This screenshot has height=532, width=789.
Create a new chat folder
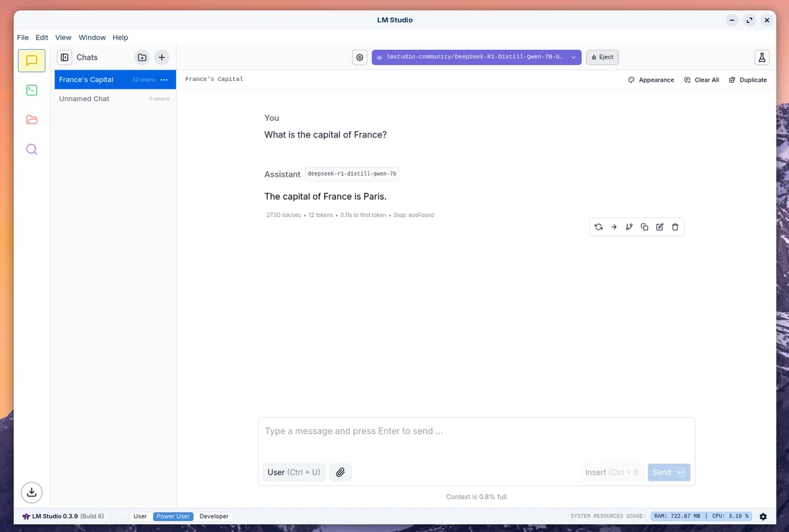click(142, 57)
